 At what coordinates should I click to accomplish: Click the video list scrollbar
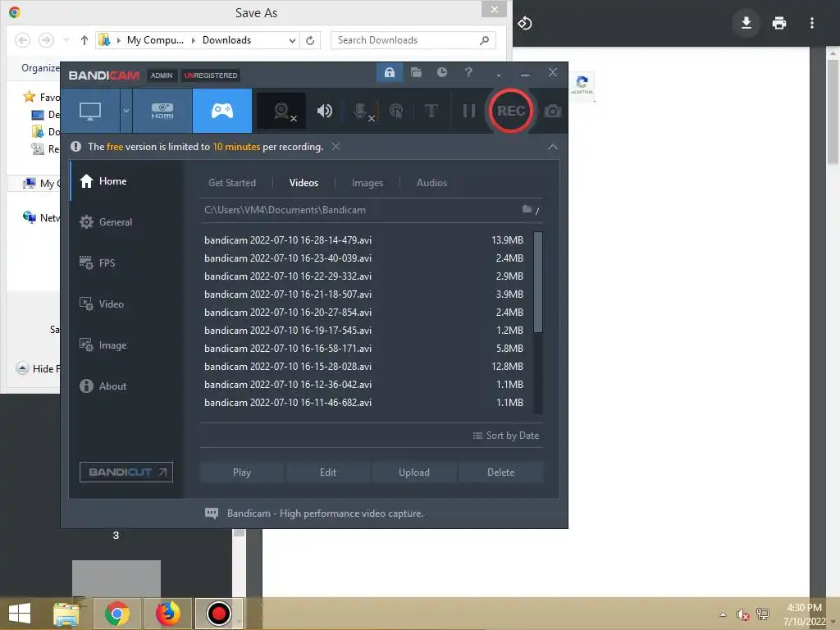[x=538, y=282]
